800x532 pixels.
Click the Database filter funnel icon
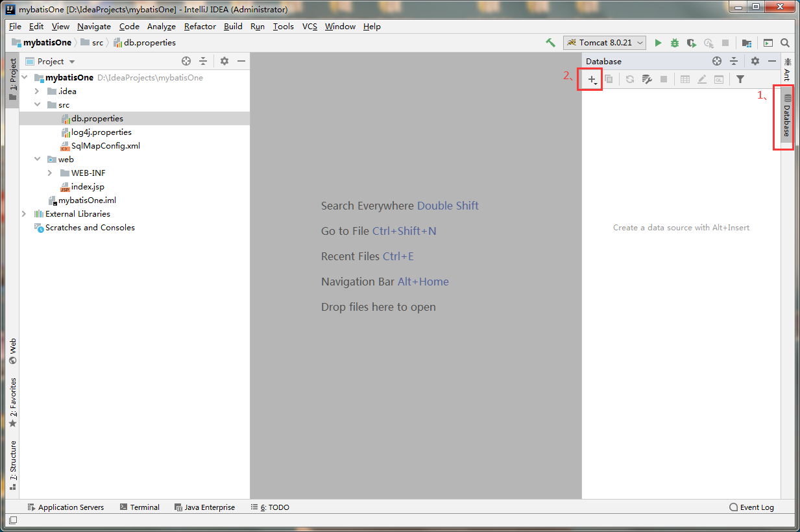point(740,79)
